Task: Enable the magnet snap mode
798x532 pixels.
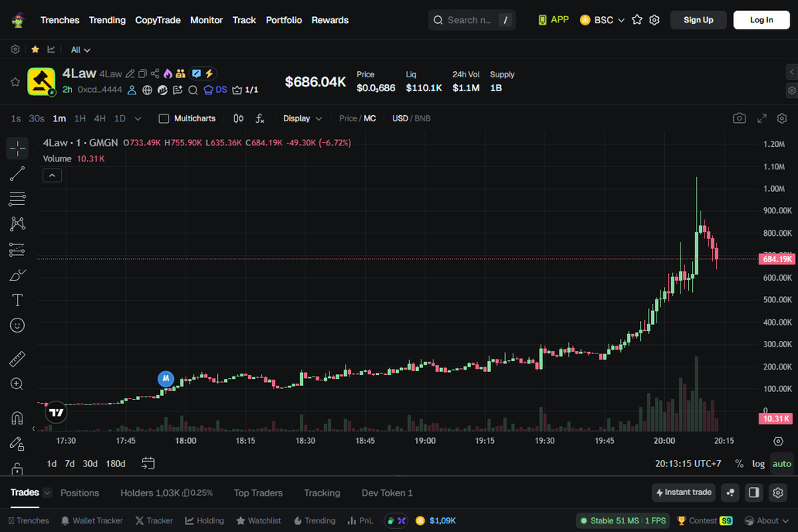Action: [17, 418]
